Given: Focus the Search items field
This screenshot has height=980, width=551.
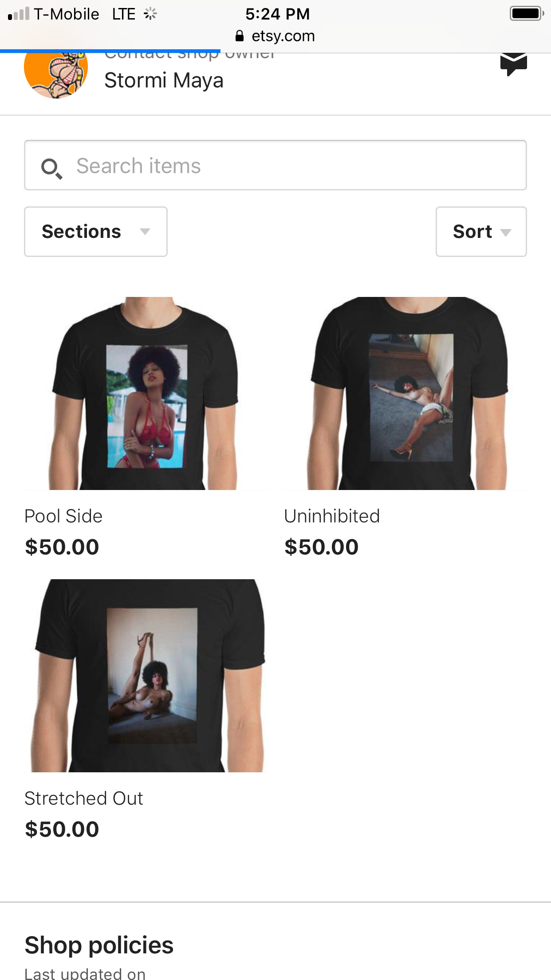Looking at the screenshot, I should click(x=275, y=165).
